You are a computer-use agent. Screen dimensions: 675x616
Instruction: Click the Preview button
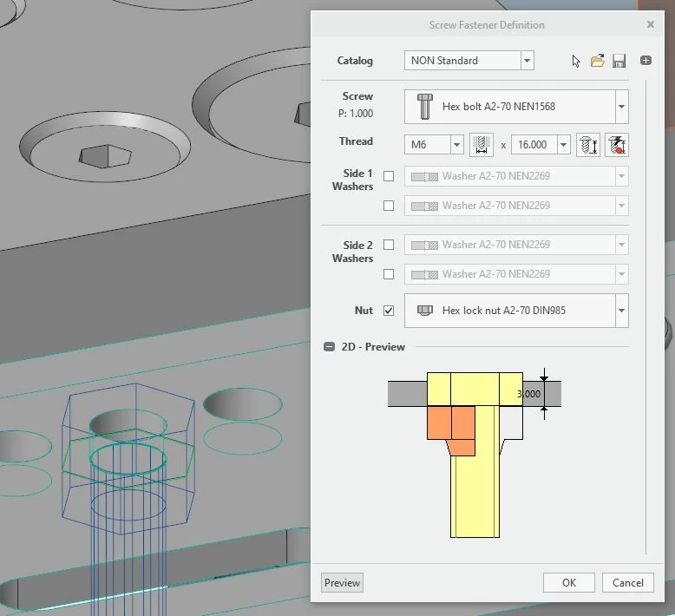coord(342,583)
